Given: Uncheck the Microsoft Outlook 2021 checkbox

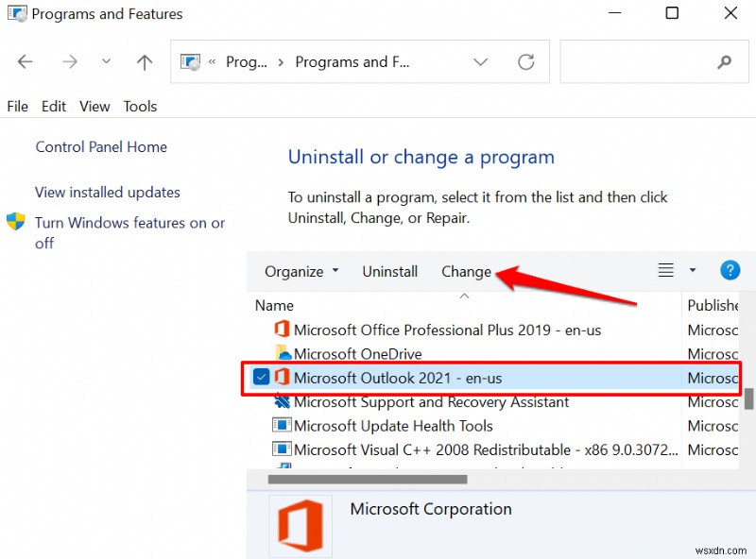Looking at the screenshot, I should (x=261, y=378).
